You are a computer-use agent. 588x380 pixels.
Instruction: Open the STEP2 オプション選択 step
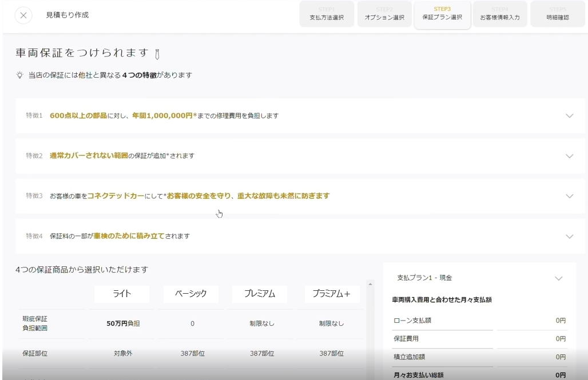(x=384, y=16)
